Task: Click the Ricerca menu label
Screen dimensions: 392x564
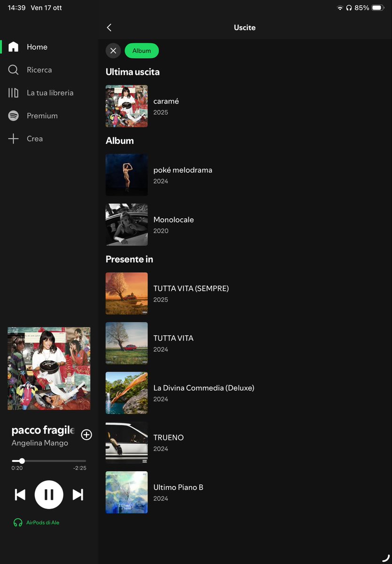Action: click(39, 70)
